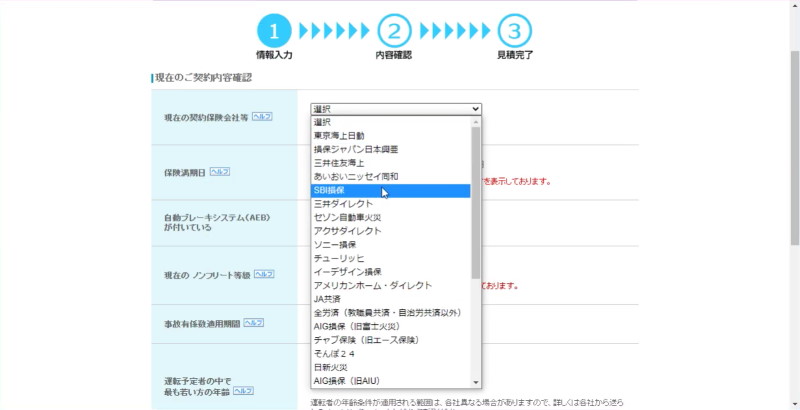Click dropdown list scroll up arrow
Viewport: 800px width, 410px height.
click(476, 122)
